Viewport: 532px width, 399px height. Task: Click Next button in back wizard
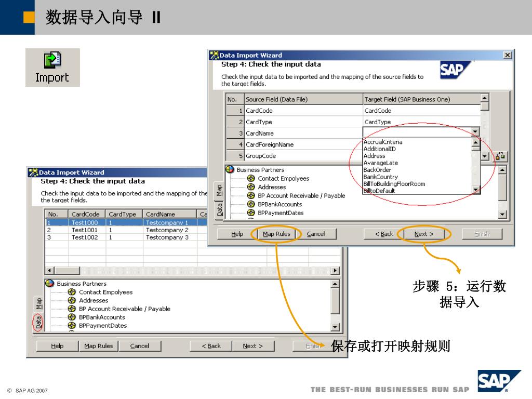253,346
